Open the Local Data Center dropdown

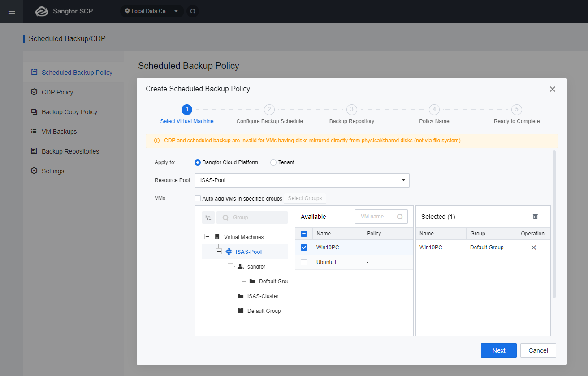(x=151, y=11)
